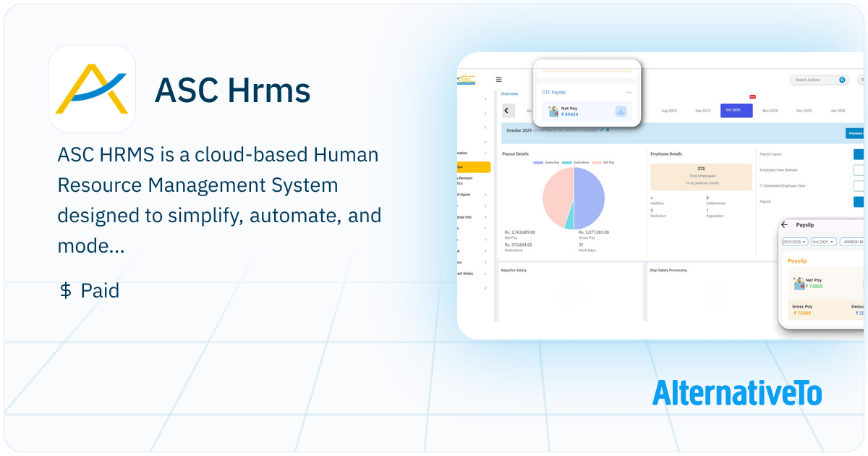Click View next to CTC Payslip
The height and width of the screenshot is (456, 868).
coord(629,93)
